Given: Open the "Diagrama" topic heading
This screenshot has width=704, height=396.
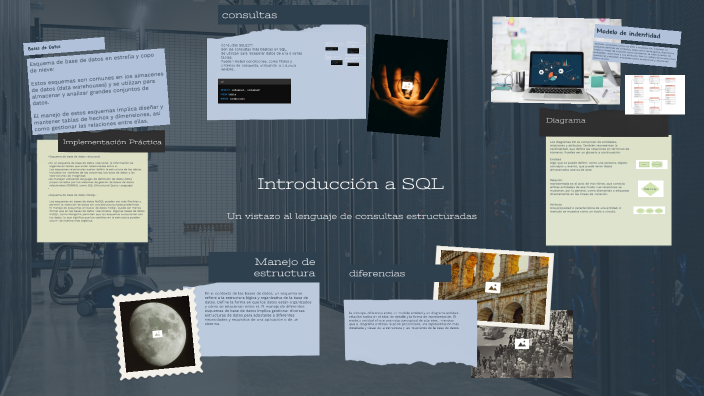Looking at the screenshot, I should pos(565,120).
